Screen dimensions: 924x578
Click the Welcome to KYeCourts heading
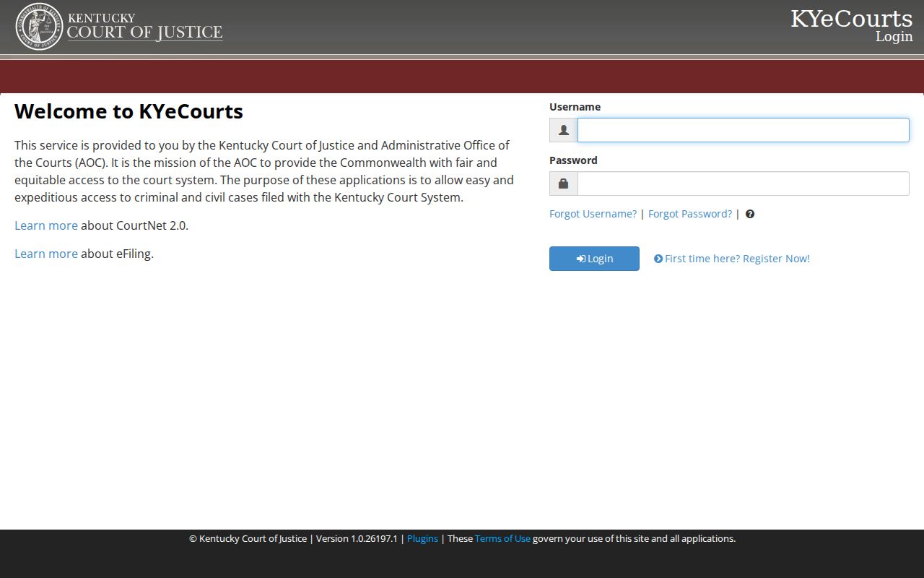tap(128, 111)
